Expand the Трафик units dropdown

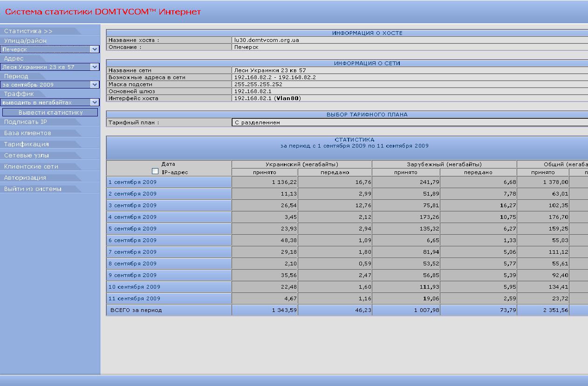point(95,102)
